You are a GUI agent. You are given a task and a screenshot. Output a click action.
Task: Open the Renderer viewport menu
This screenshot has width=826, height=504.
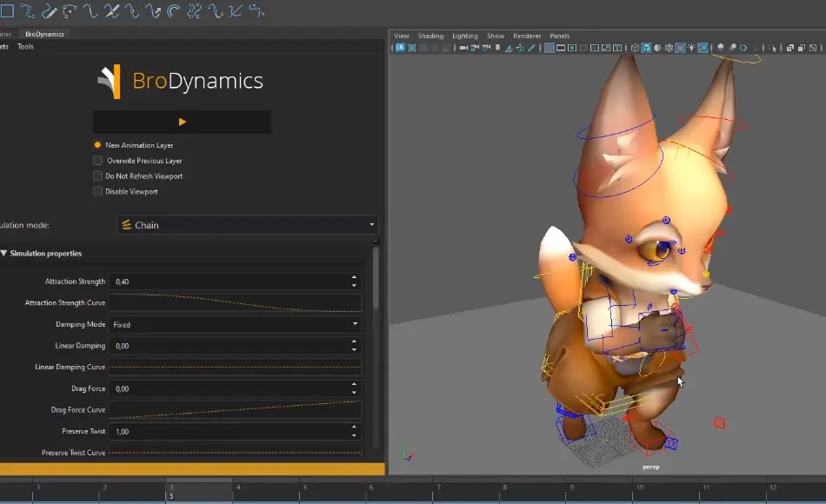(527, 36)
